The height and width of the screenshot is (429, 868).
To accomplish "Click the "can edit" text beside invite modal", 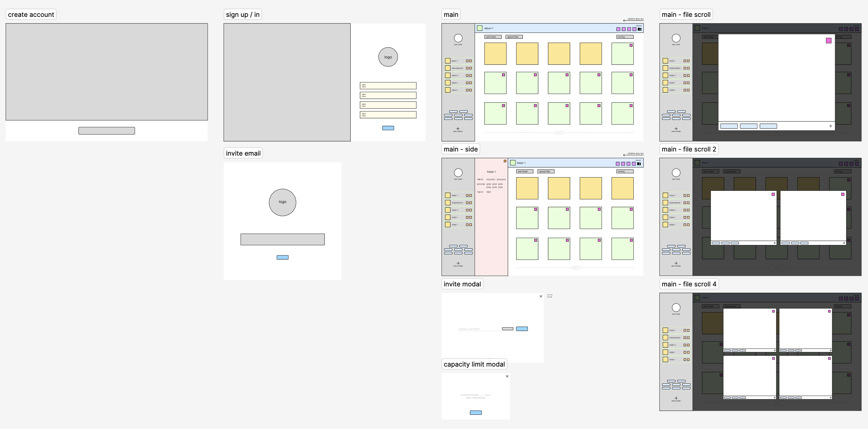I will tap(549, 297).
